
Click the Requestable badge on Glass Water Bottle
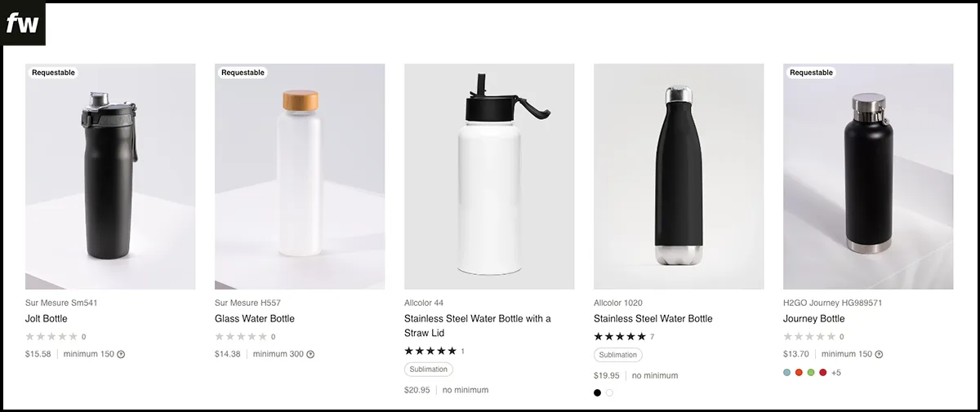tap(243, 73)
